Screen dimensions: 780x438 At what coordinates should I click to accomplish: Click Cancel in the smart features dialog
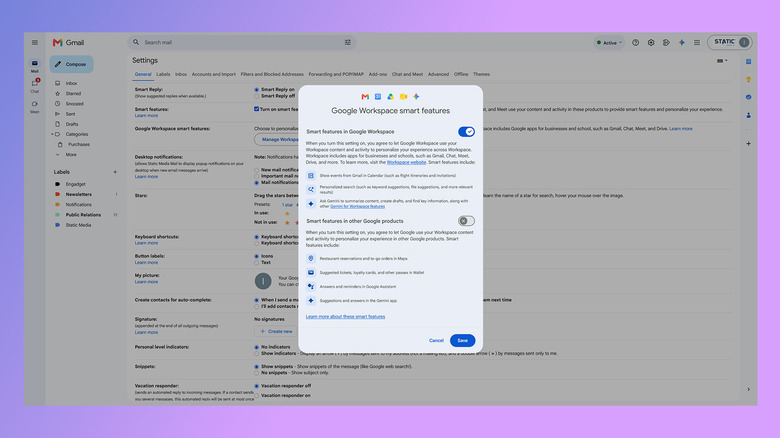436,340
